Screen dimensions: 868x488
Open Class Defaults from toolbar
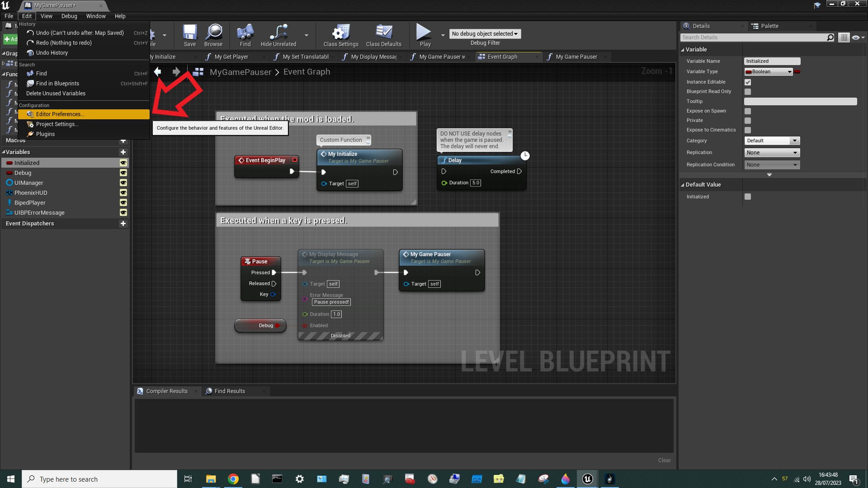pyautogui.click(x=384, y=35)
